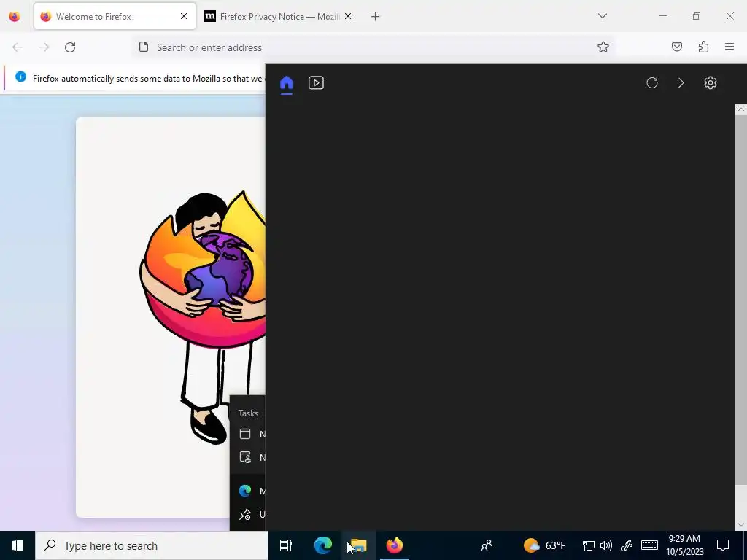Open the volume speaker tray icon
Viewport: 747px width, 560px height.
606,545
